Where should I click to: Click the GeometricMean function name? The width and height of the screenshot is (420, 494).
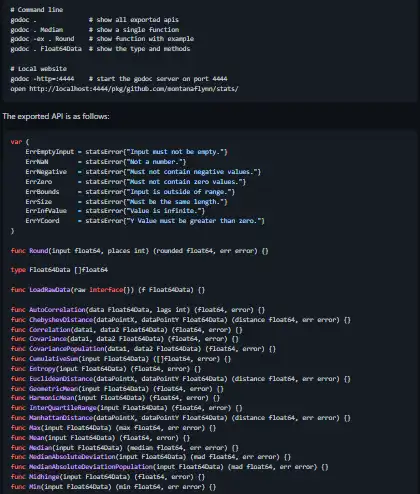[x=54, y=389]
